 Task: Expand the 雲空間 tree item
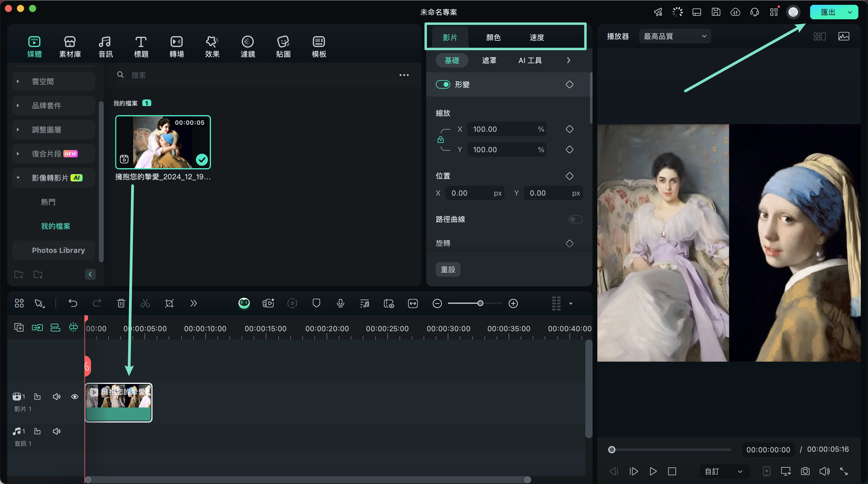(18, 81)
